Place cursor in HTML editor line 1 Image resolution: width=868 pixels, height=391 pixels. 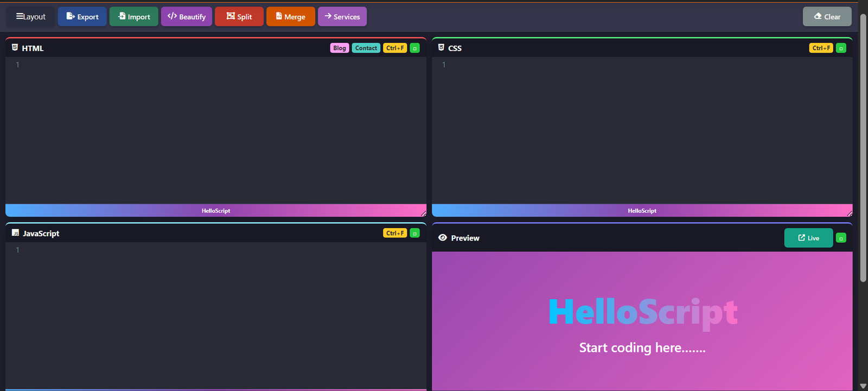222,65
